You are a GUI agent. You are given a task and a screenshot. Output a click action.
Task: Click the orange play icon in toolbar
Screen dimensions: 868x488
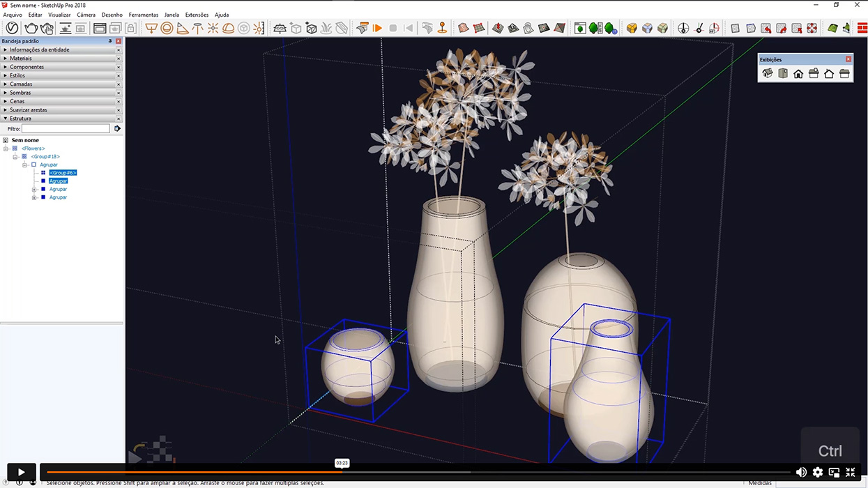(x=377, y=28)
